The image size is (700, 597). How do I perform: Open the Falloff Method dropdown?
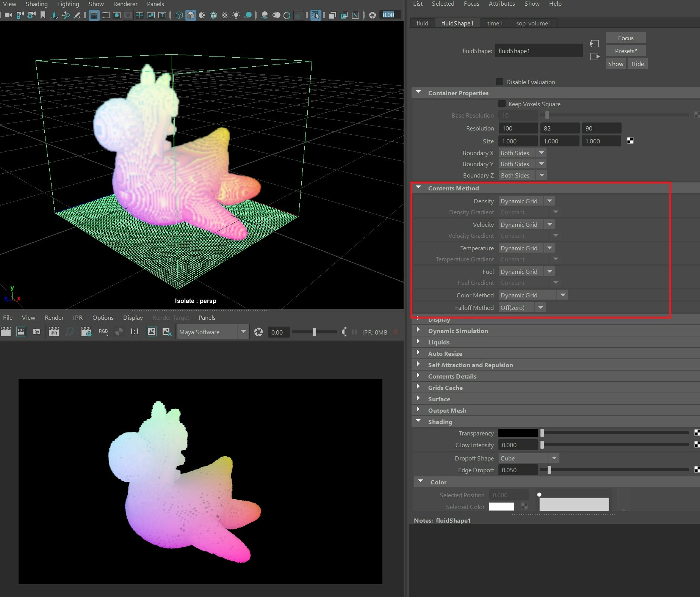[x=522, y=308]
